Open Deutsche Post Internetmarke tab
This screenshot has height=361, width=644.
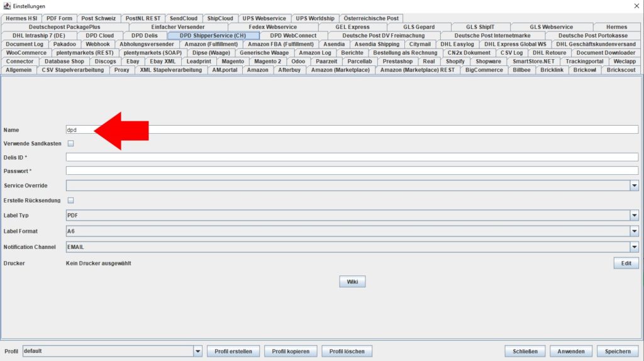pos(492,36)
